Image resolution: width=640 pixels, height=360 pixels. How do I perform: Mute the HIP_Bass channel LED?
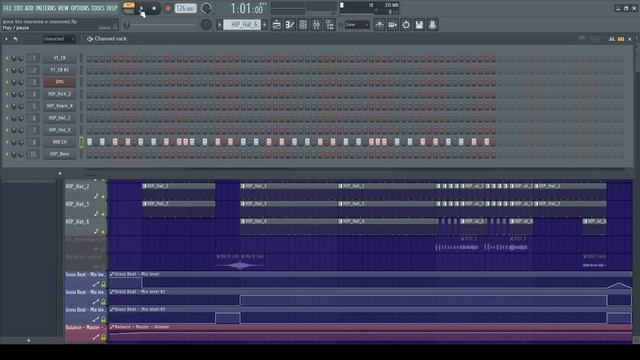click(x=7, y=154)
